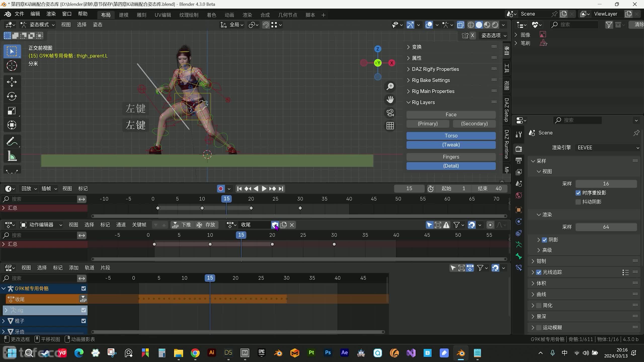The width and height of the screenshot is (644, 362).
Task: Open the 姿态 menu in viewport header
Action: pos(98,25)
